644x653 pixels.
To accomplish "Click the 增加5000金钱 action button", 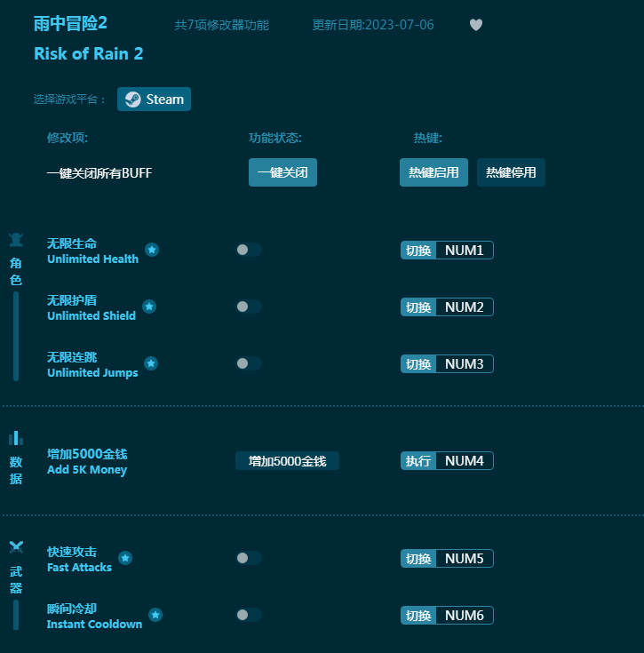I will [287, 461].
